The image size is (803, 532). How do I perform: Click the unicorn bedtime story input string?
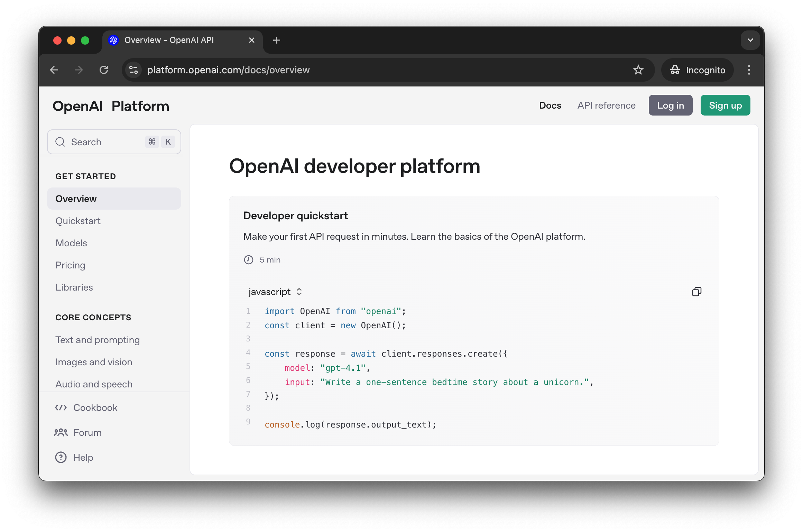tap(454, 382)
